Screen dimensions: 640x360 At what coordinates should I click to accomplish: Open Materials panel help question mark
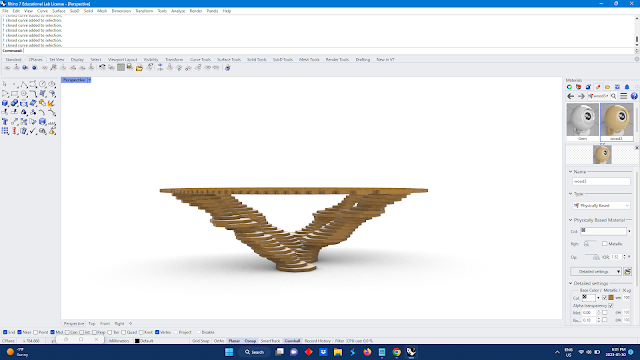(634, 96)
